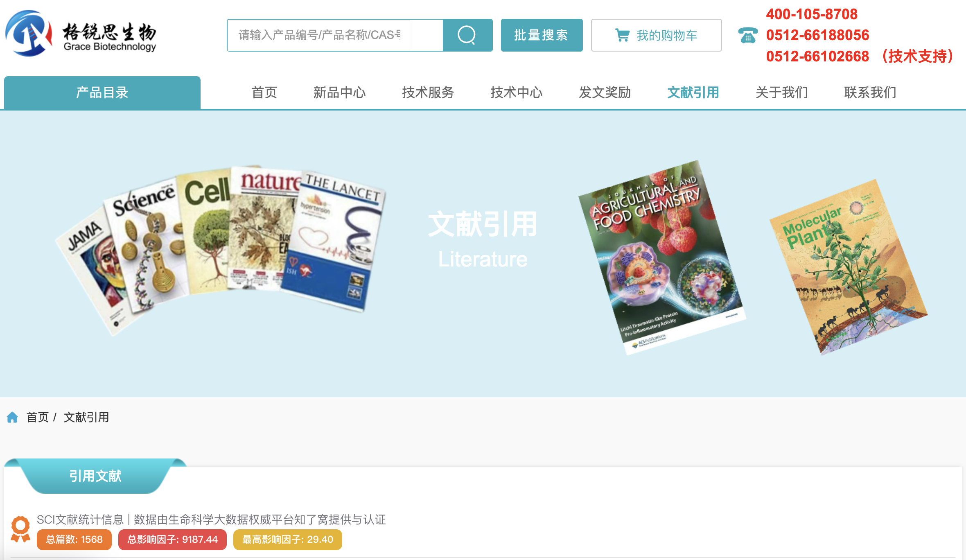Open 联系我们 menu item
966x560 pixels.
tap(870, 93)
